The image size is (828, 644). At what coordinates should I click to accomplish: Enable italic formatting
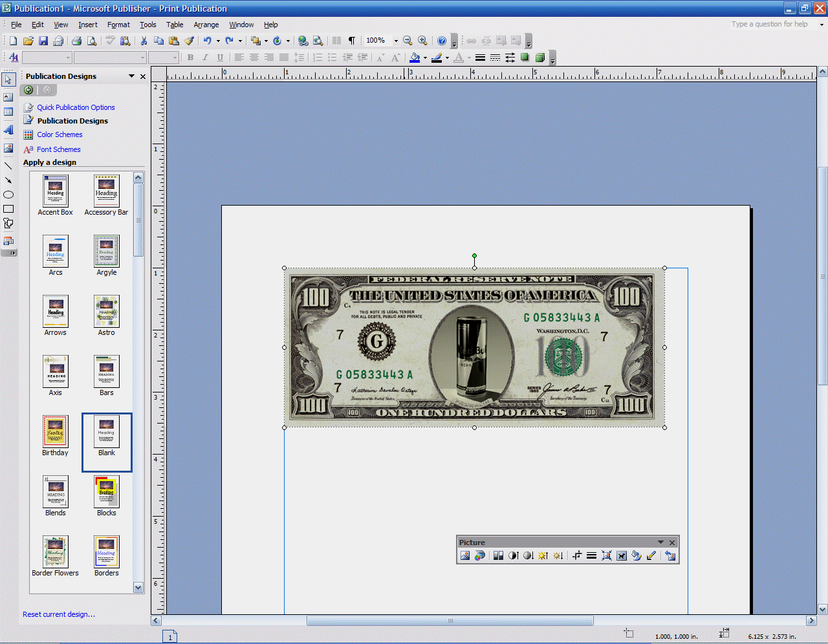205,58
